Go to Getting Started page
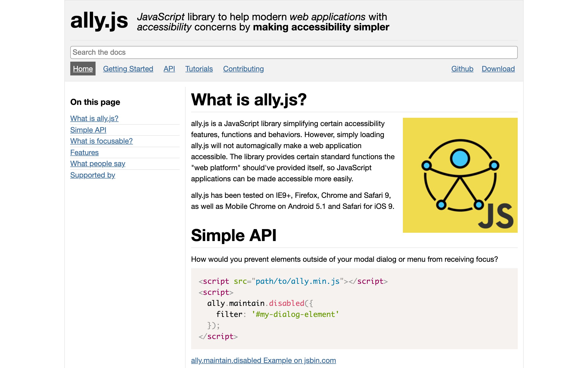This screenshot has height=368, width=588. tap(128, 69)
